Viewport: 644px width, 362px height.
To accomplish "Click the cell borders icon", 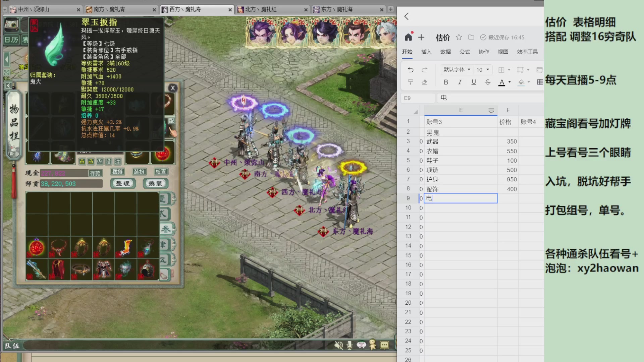I will click(501, 70).
